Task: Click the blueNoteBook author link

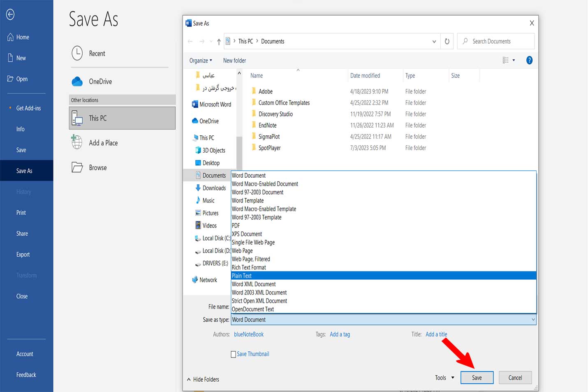Action: (x=249, y=334)
